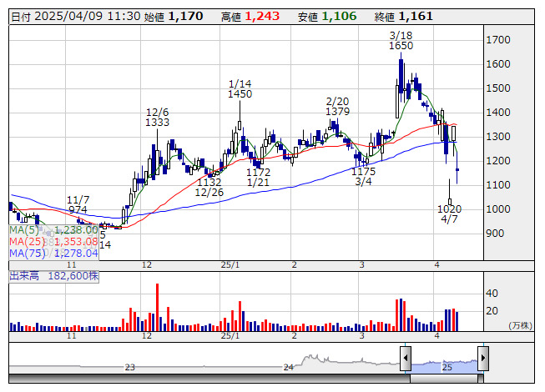
Task: Click the 12/6 1333 high price annotation
Action: tap(157, 118)
